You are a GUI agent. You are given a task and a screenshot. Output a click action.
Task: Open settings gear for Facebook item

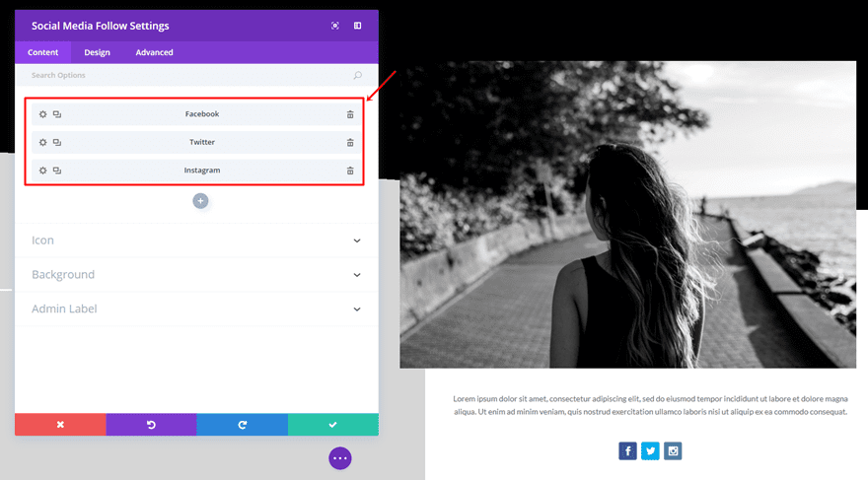coord(42,114)
